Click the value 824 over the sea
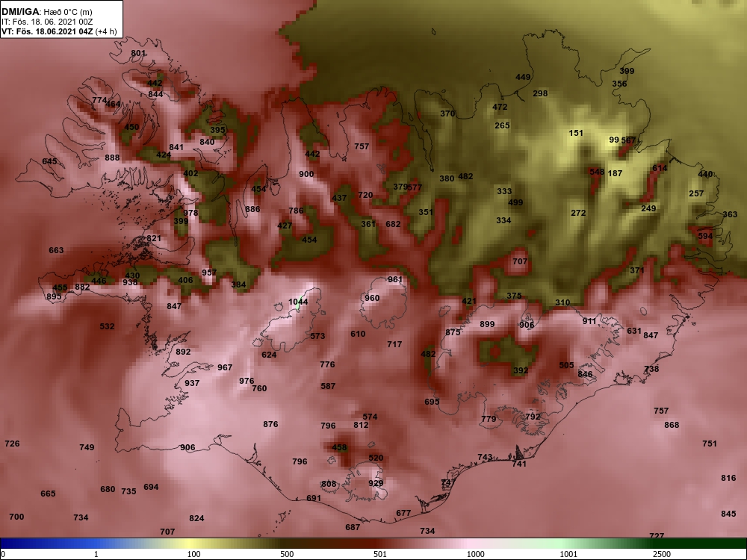 click(x=196, y=518)
